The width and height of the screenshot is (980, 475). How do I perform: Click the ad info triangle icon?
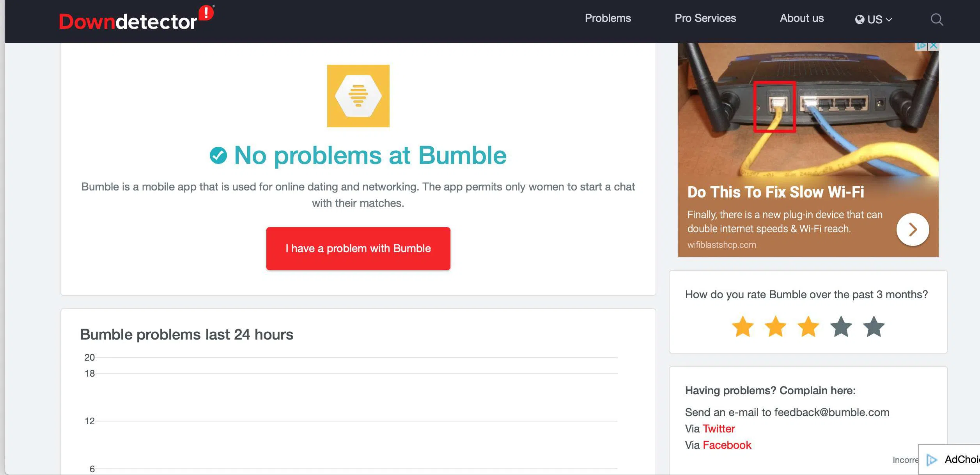(921, 46)
